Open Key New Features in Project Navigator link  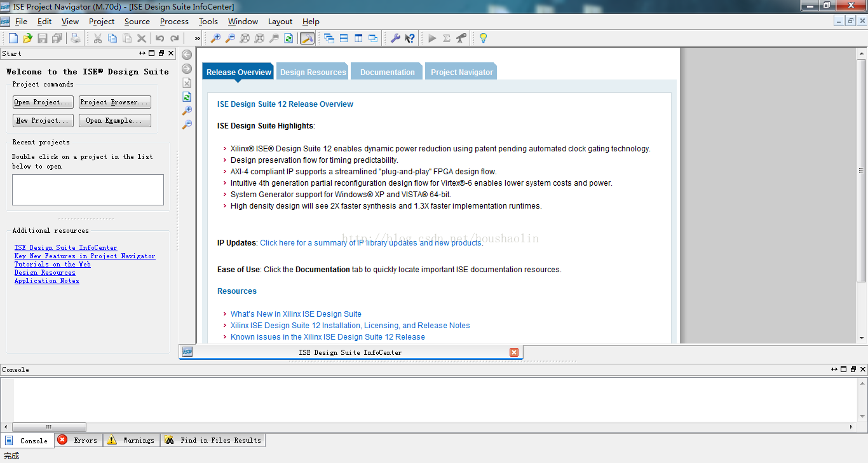point(85,256)
